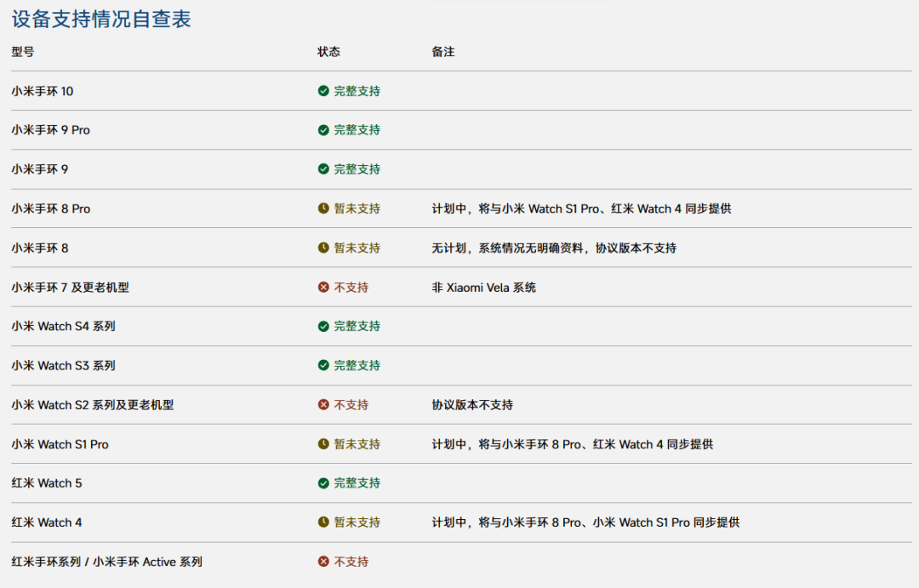Click 暂未支持 status text for 红米 Watch 4

pyautogui.click(x=357, y=522)
